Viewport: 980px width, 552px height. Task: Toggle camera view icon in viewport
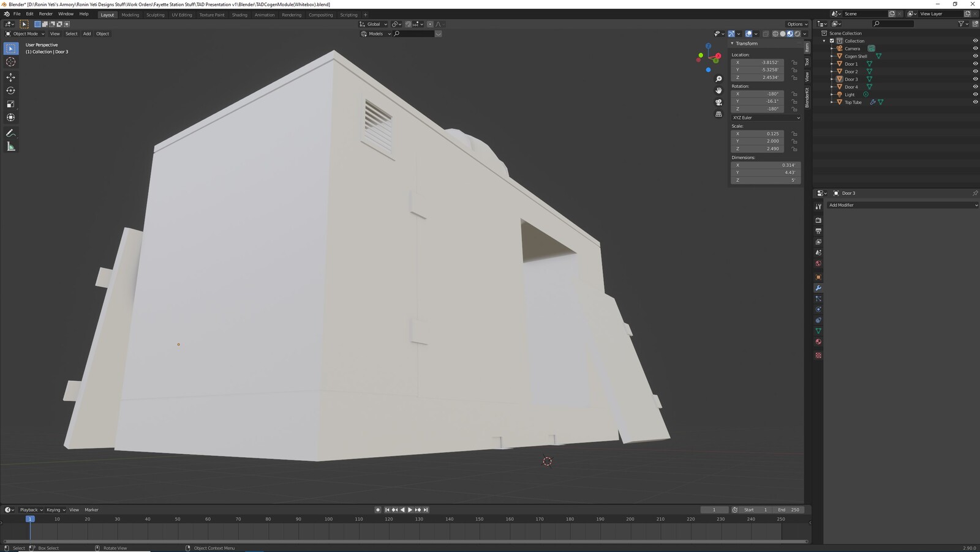718,102
